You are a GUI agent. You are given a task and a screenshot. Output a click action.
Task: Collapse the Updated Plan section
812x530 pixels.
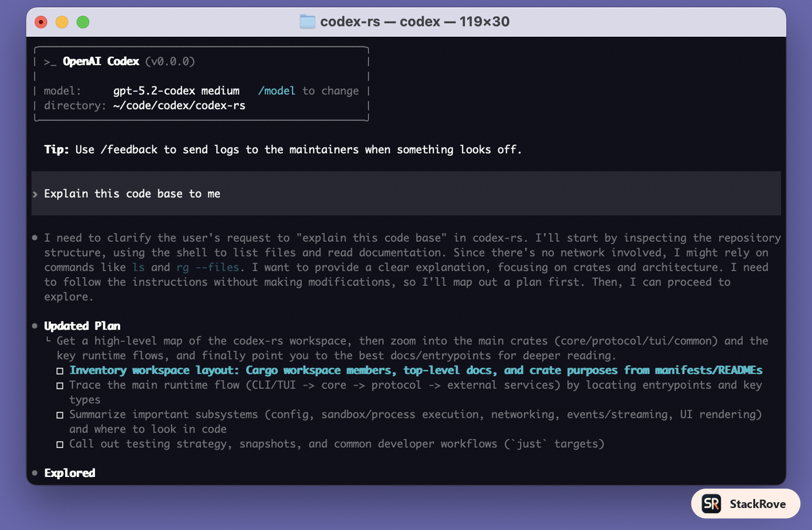coord(81,325)
